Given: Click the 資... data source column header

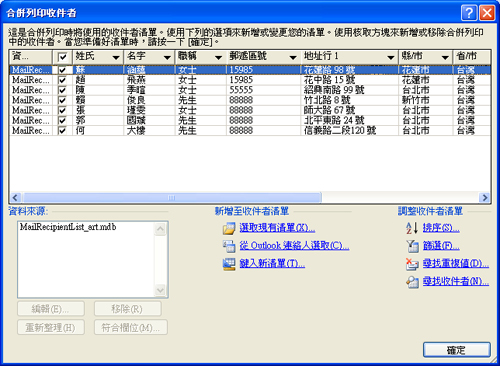Looking at the screenshot, I should tap(31, 57).
